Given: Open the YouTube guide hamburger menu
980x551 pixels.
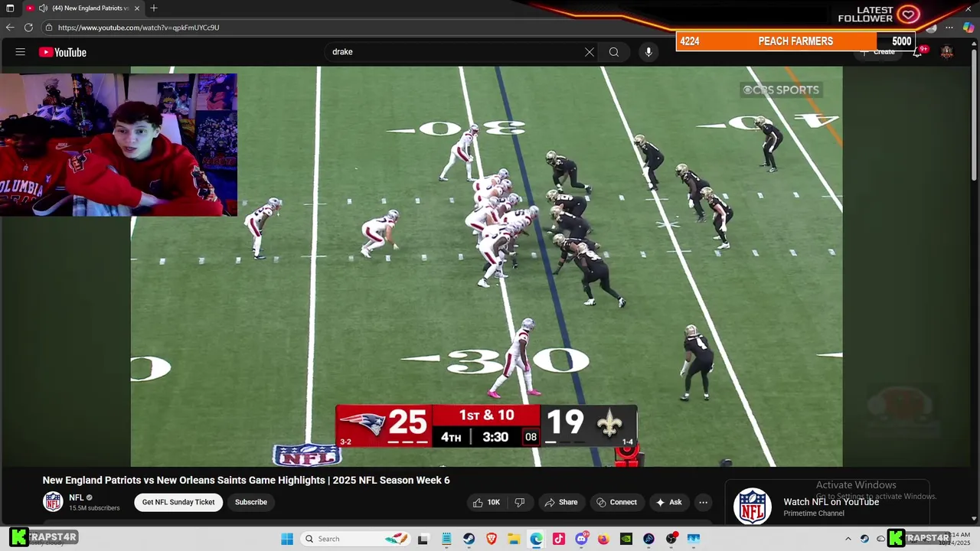Looking at the screenshot, I should (x=21, y=52).
